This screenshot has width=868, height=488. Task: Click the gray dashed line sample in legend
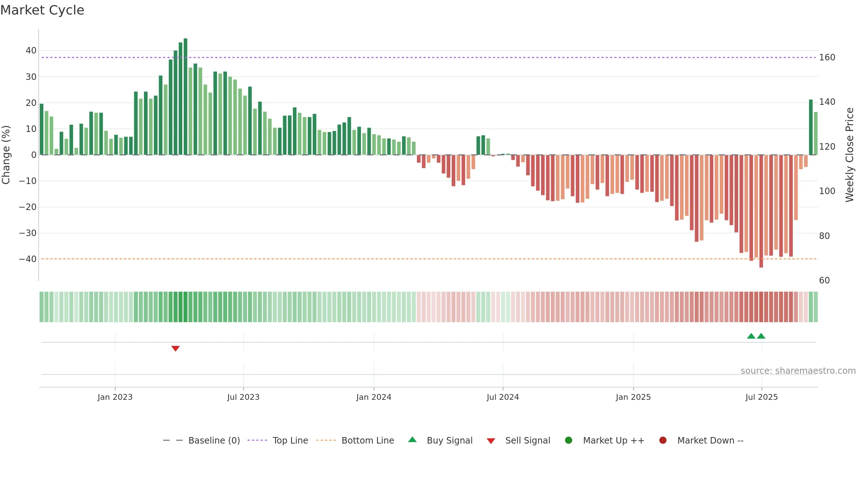click(x=173, y=440)
